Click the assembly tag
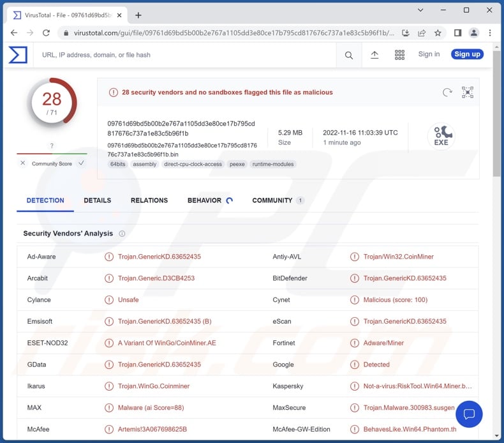Image resolution: width=504 pixels, height=443 pixels. [x=145, y=164]
